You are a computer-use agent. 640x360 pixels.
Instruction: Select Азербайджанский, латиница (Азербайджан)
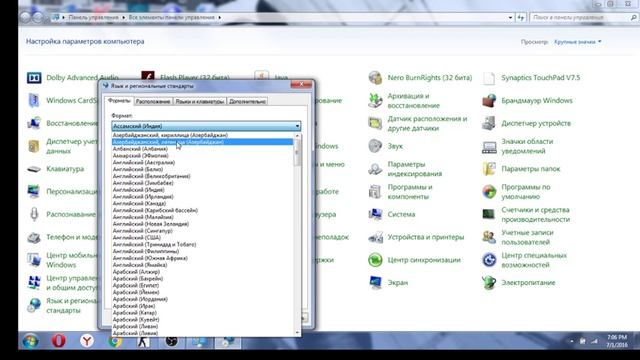pyautogui.click(x=202, y=142)
